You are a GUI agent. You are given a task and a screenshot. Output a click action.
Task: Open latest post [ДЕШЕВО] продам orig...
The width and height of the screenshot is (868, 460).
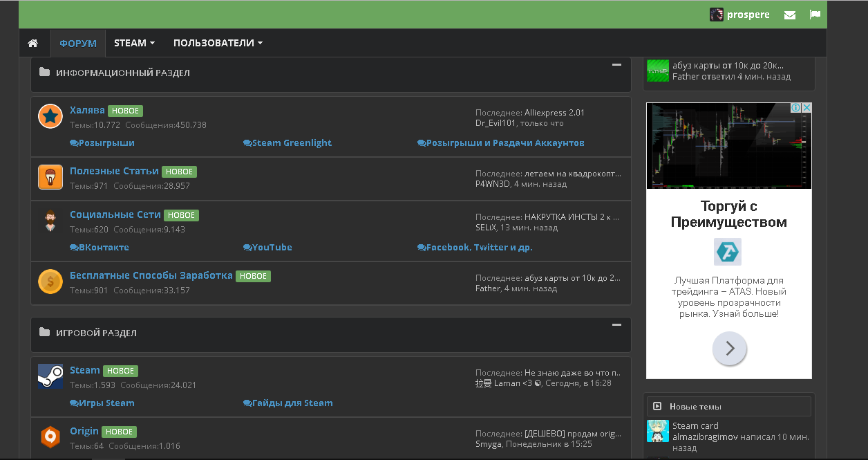[x=573, y=433]
